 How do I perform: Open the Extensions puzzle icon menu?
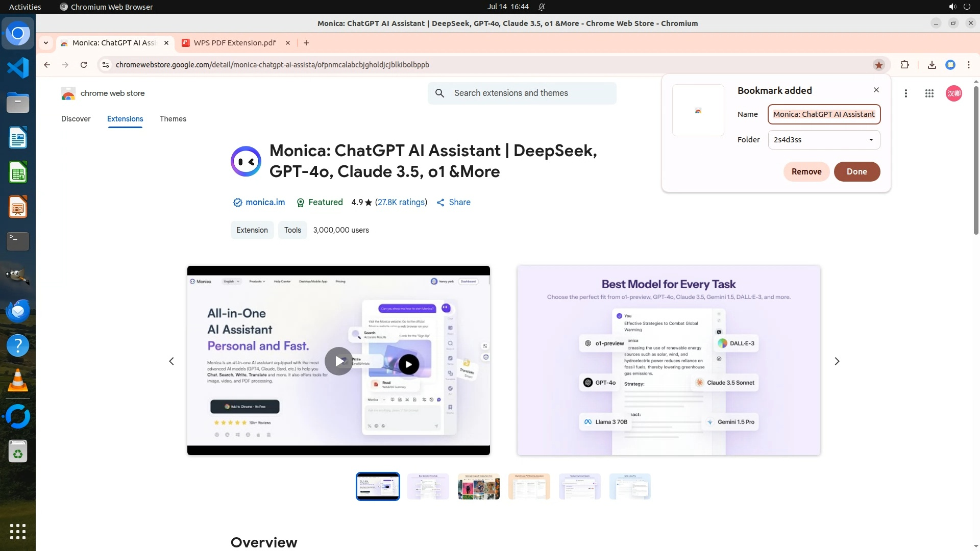click(x=904, y=65)
